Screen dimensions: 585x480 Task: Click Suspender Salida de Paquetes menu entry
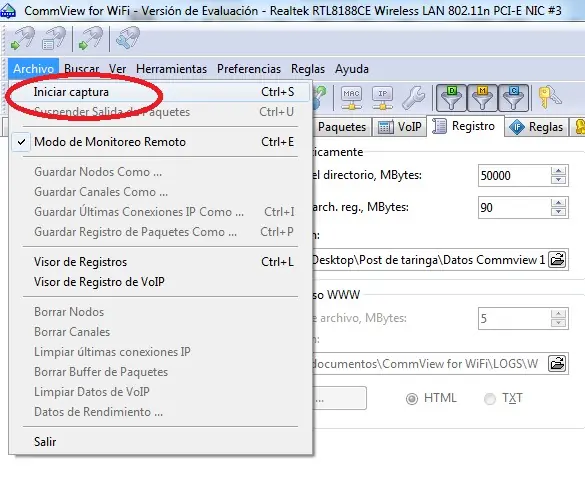(160, 112)
